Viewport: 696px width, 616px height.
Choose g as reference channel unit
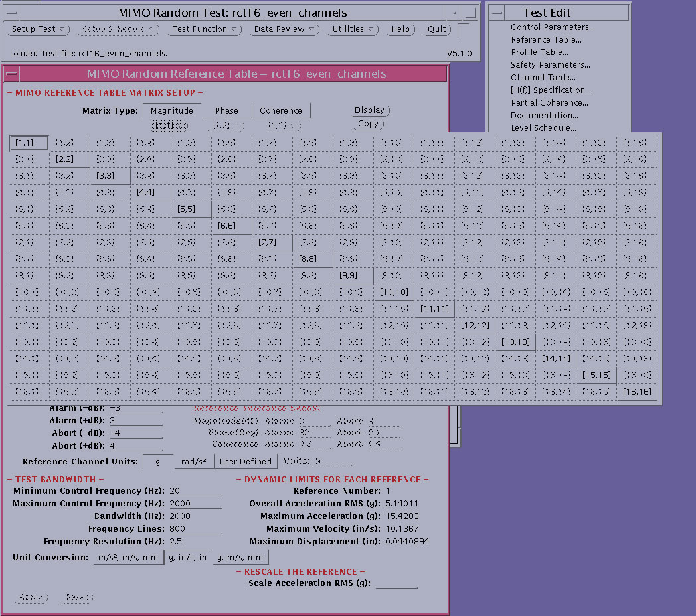coord(157,461)
